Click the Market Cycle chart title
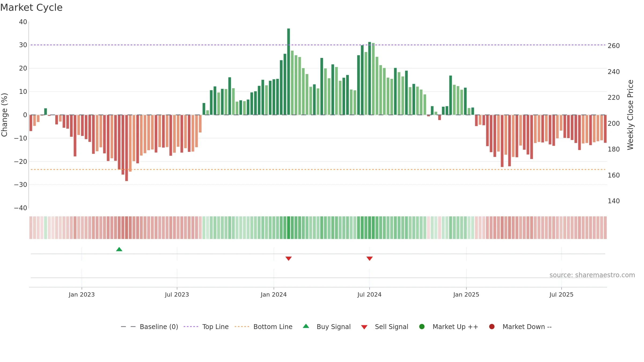The height and width of the screenshot is (362, 644). pos(31,8)
